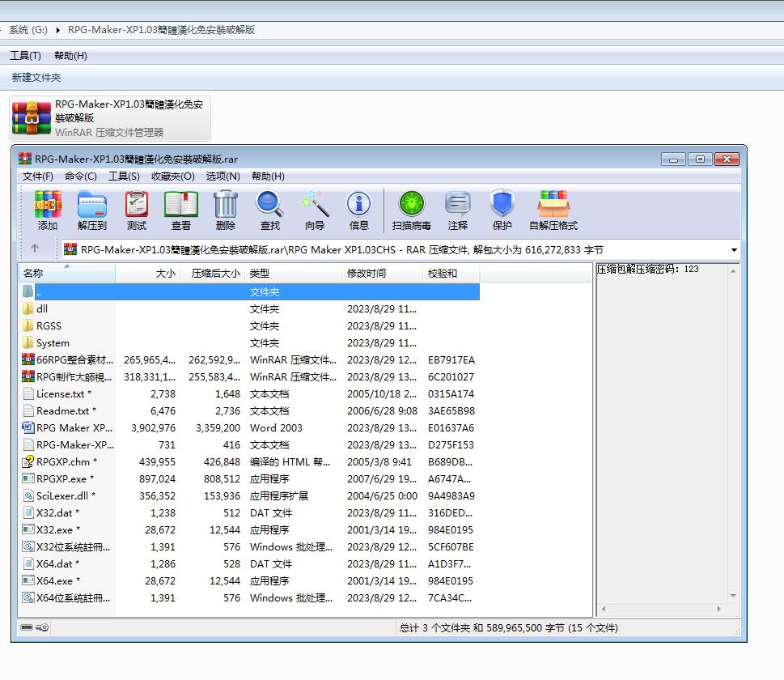Sort by 大小 column header
The image size is (784, 680).
[147, 273]
